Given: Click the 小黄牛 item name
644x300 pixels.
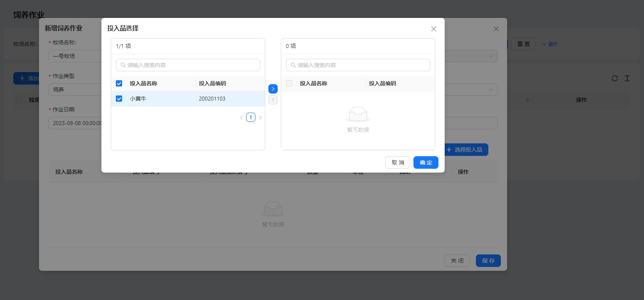Looking at the screenshot, I should 138,99.
